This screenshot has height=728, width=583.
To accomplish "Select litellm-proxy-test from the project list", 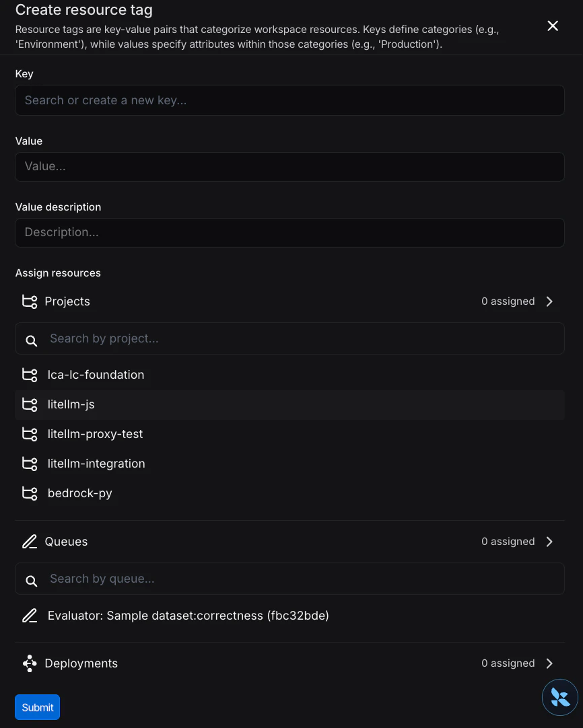I will 95,434.
